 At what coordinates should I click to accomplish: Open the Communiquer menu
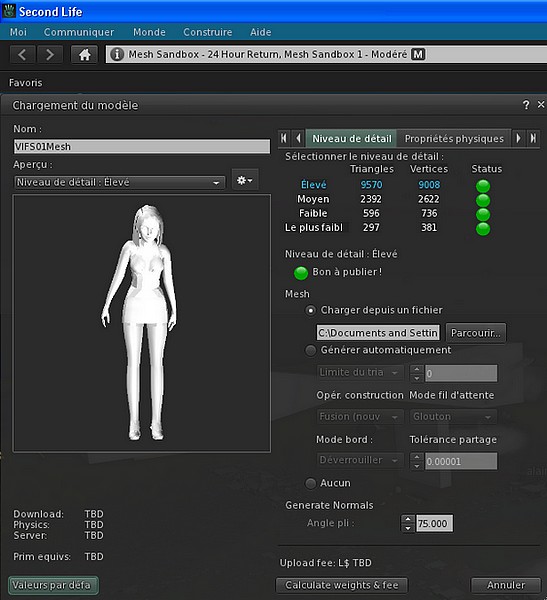point(79,32)
